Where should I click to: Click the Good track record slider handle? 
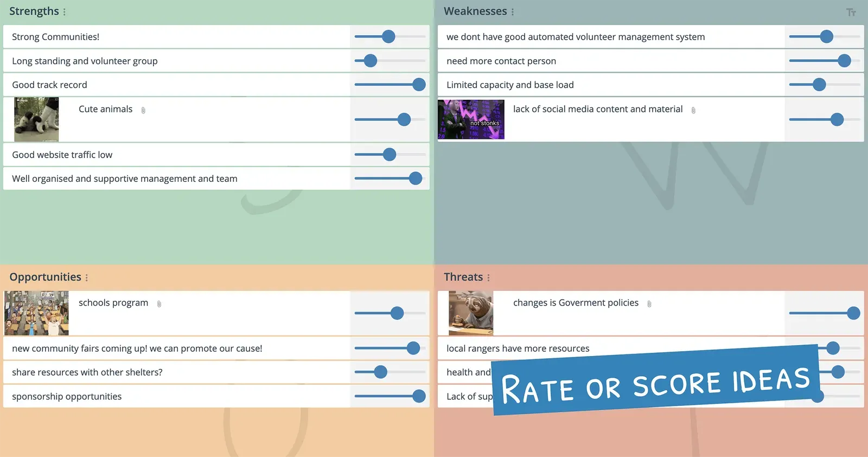[419, 85]
